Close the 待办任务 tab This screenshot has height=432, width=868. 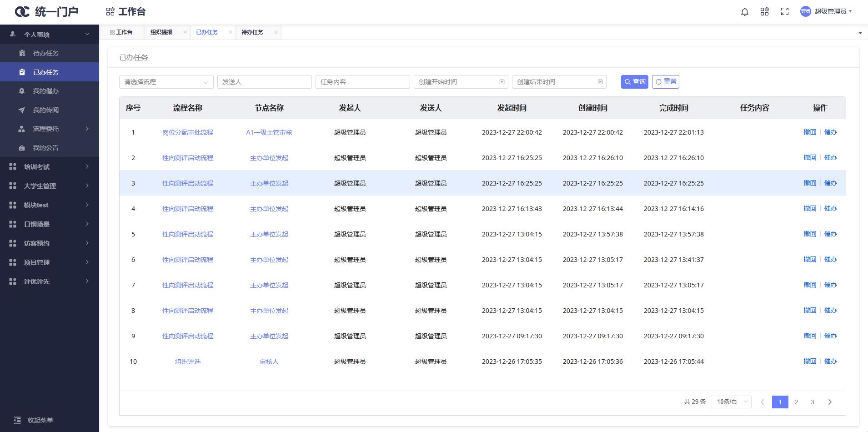coord(276,32)
